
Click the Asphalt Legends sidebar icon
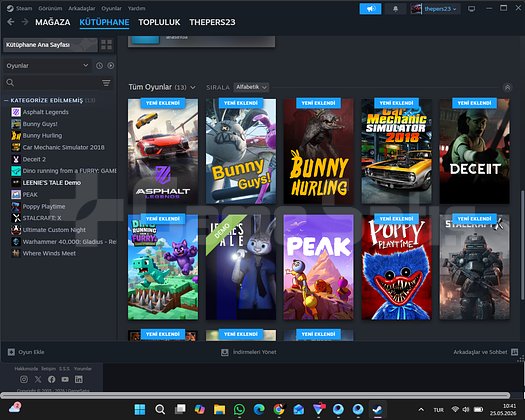tap(16, 112)
